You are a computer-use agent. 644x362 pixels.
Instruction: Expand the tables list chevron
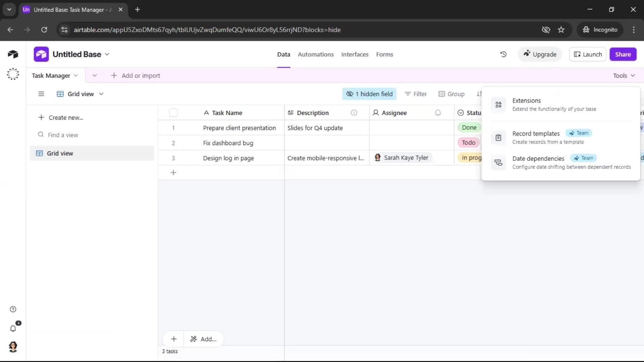(95, 75)
